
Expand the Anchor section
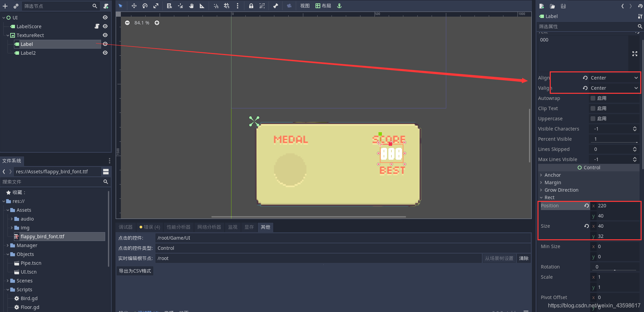552,175
